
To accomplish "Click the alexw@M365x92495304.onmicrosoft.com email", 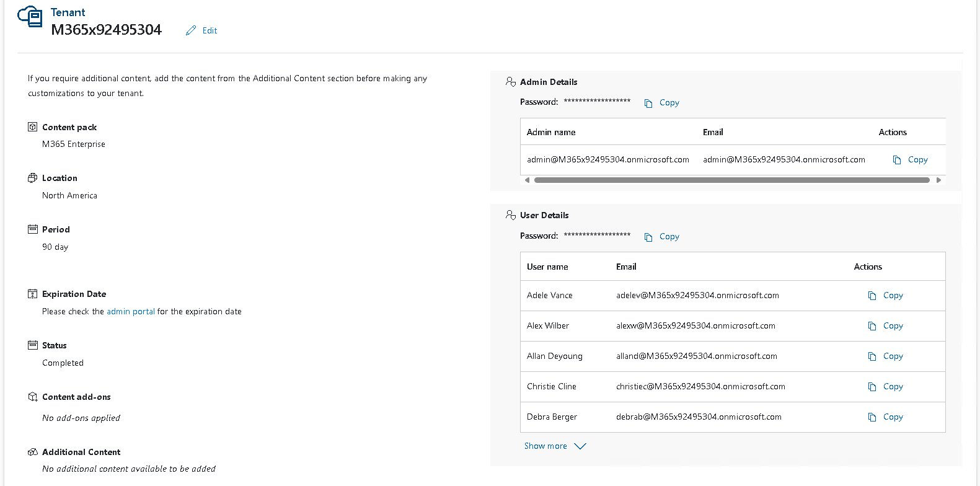I will tap(695, 325).
